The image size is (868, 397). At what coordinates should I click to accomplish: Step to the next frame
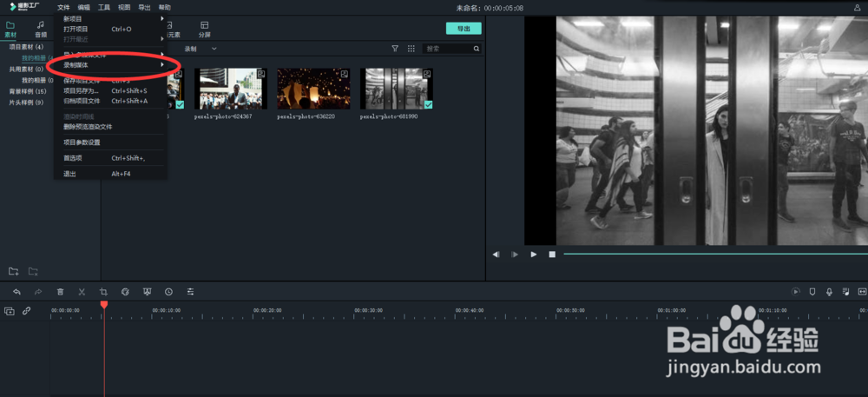click(515, 255)
